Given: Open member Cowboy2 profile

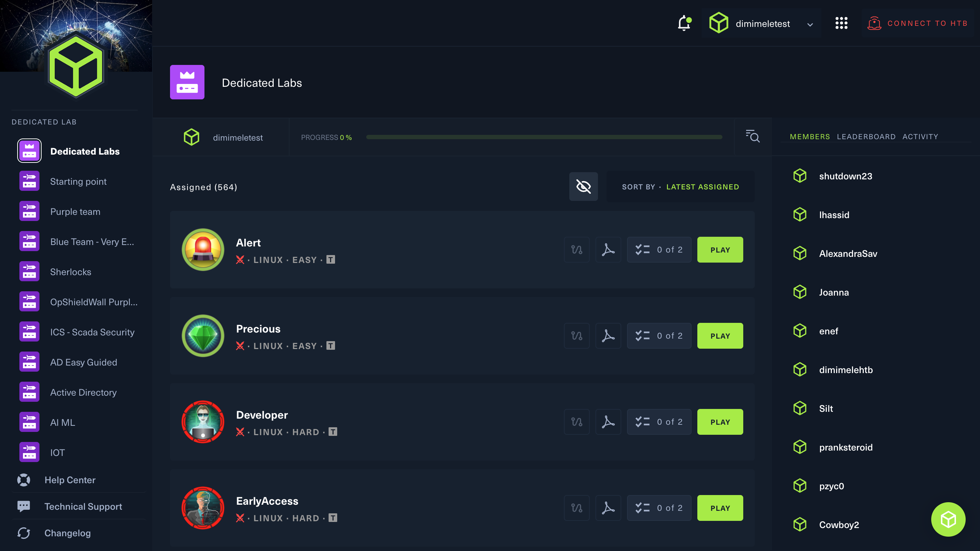Looking at the screenshot, I should click(839, 524).
